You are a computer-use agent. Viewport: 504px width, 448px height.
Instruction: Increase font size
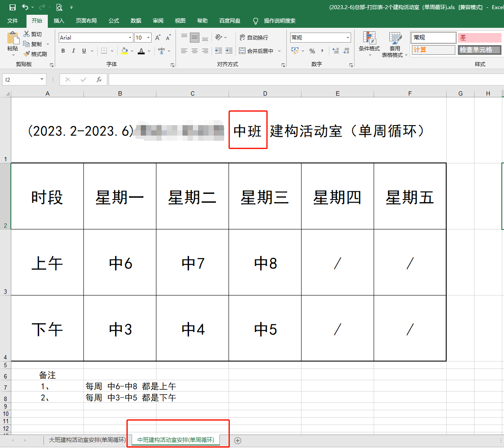click(158, 38)
